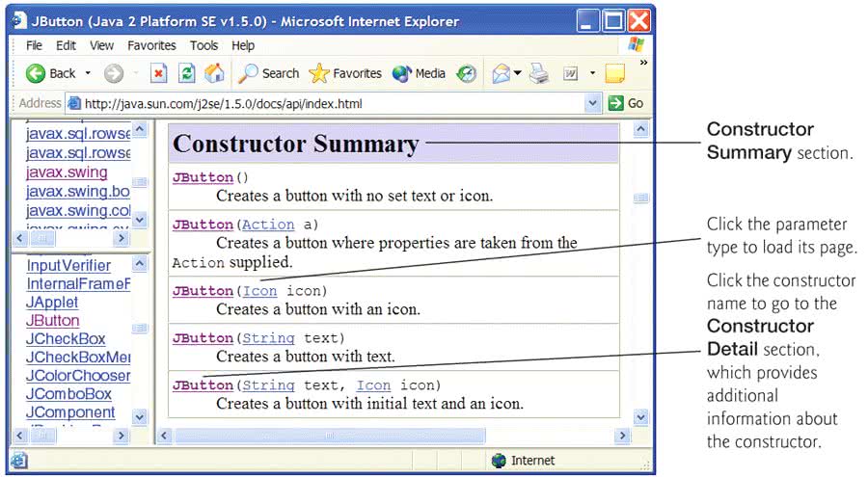Click JButton name in JButton(String text, Icon icon)
Screen dimensions: 868x477
pyautogui.click(x=203, y=385)
